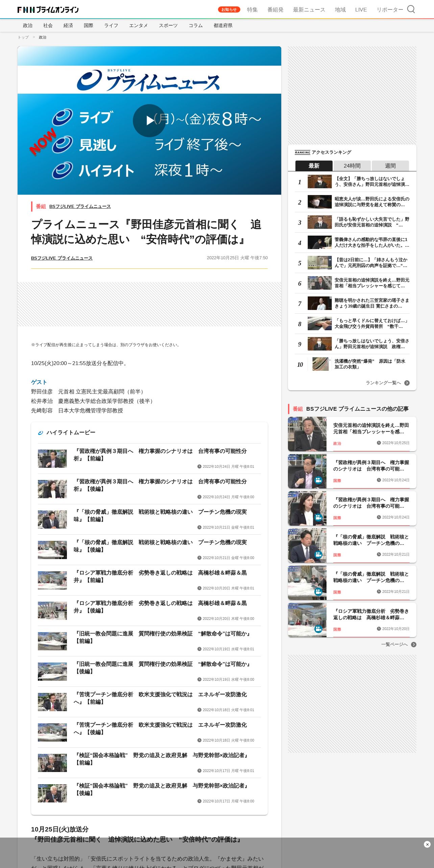The width and height of the screenshot is (434, 868).
Task: Click thumbnail for 旧統一教会問題【後編】 highlight
Action: (x=52, y=672)
